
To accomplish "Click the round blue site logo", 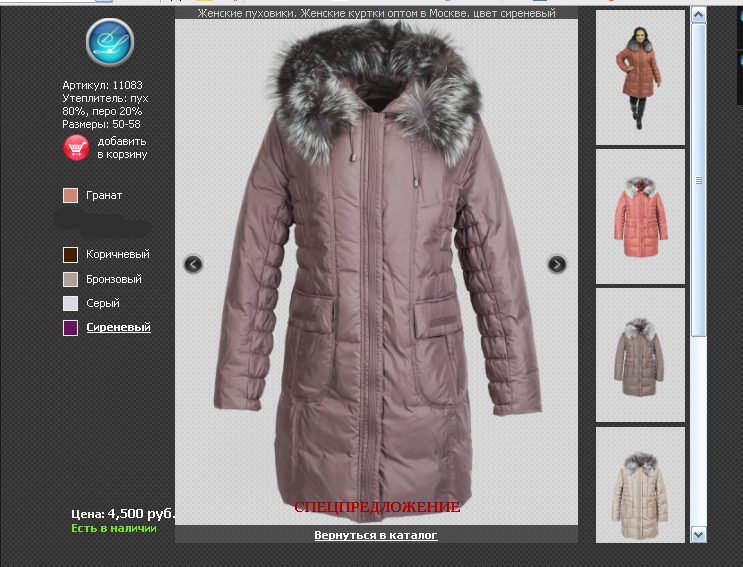I will [109, 41].
